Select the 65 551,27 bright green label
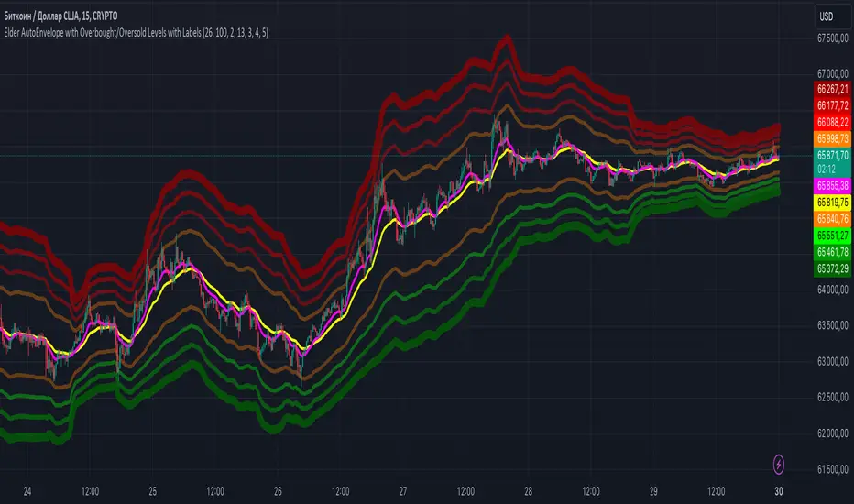Viewport: 854px width, 504px height. pos(833,236)
